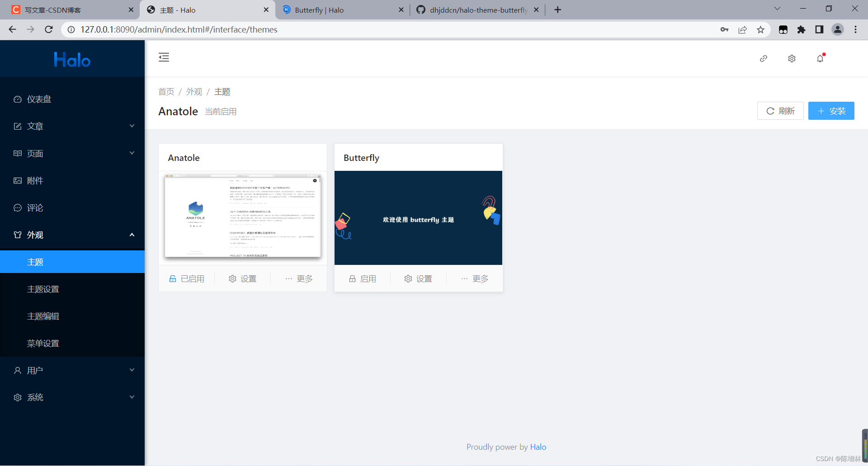Expand the 页面 menu chevron
Screen dimensions: 868x466
(132, 153)
